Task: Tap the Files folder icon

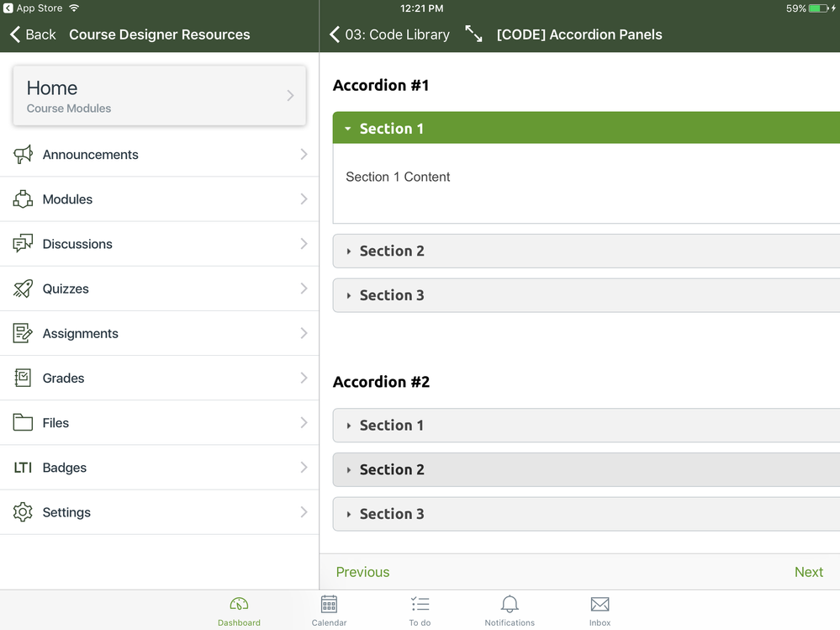Action: pyautogui.click(x=23, y=423)
